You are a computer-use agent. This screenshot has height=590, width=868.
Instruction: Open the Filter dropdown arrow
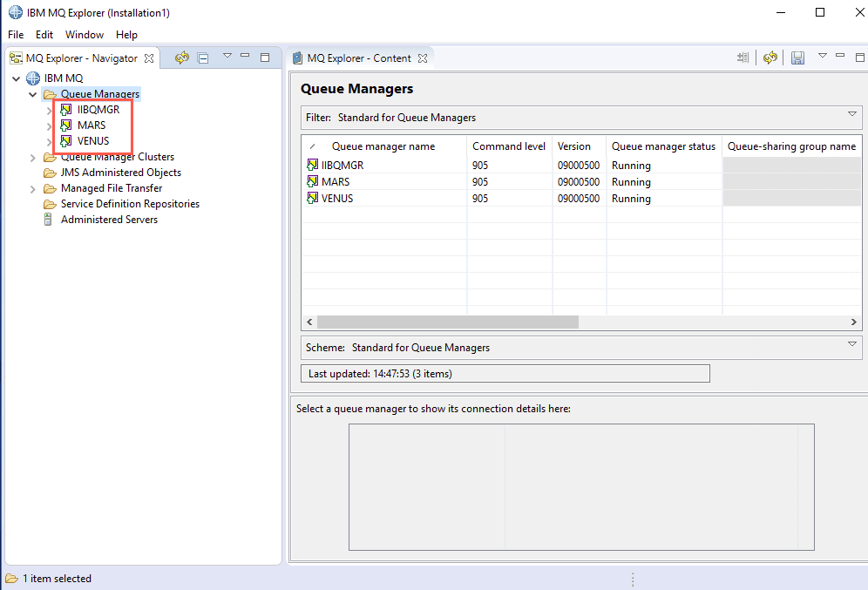coord(852,114)
